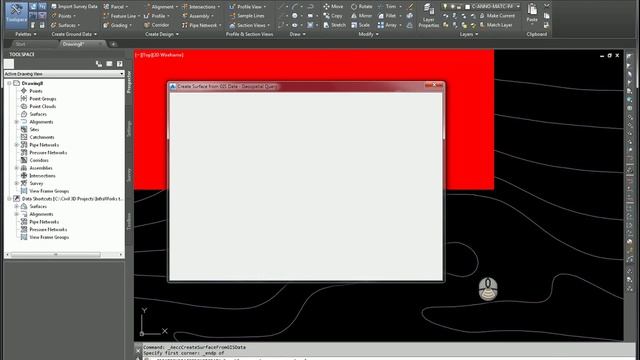
Task: Select Sites in the Prospector tree
Action: (34, 130)
